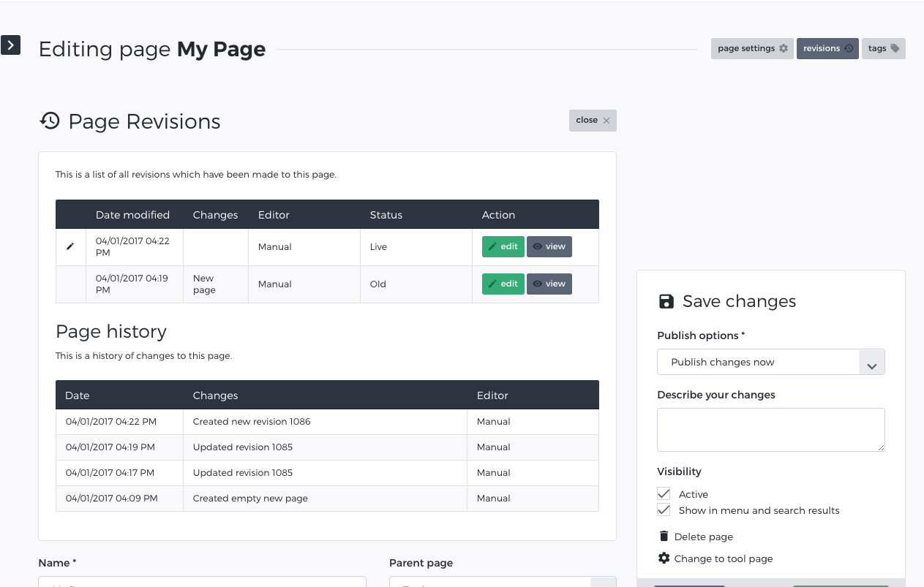Open page settings tab
Screen dimensions: 924x587
[x=752, y=48]
